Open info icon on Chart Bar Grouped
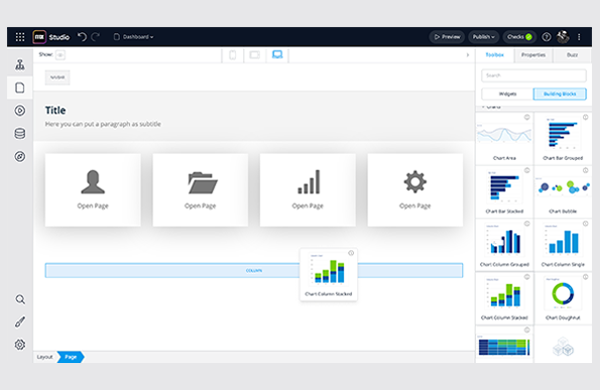The image size is (600, 390). [585, 117]
